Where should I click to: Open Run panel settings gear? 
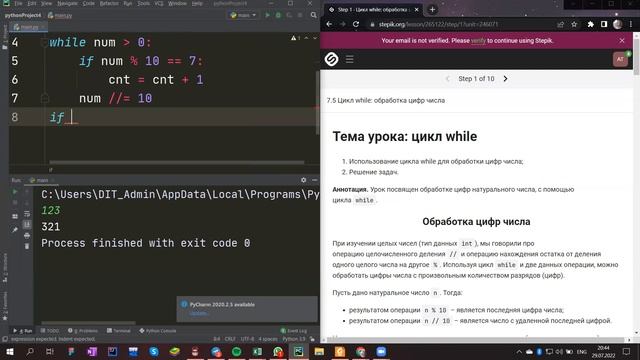click(x=303, y=180)
